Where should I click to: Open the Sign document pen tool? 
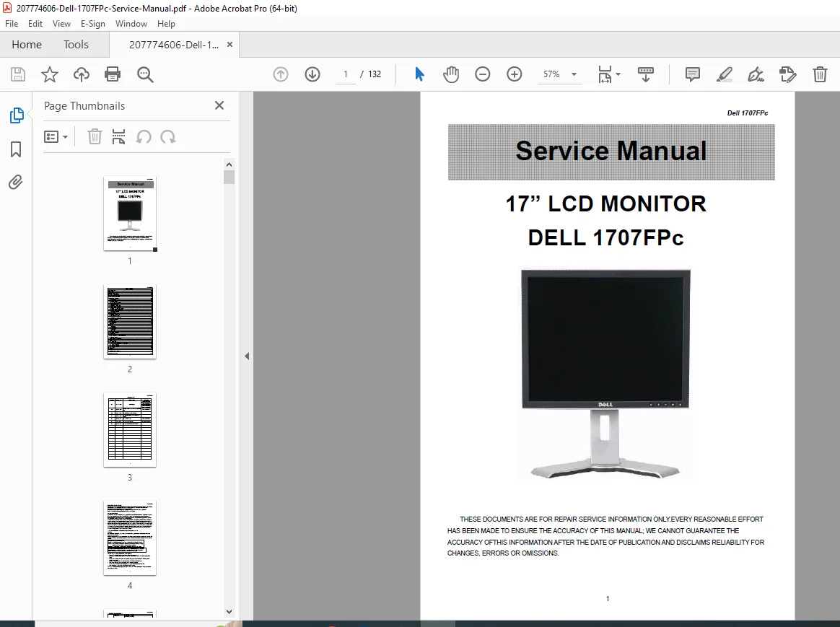click(756, 74)
